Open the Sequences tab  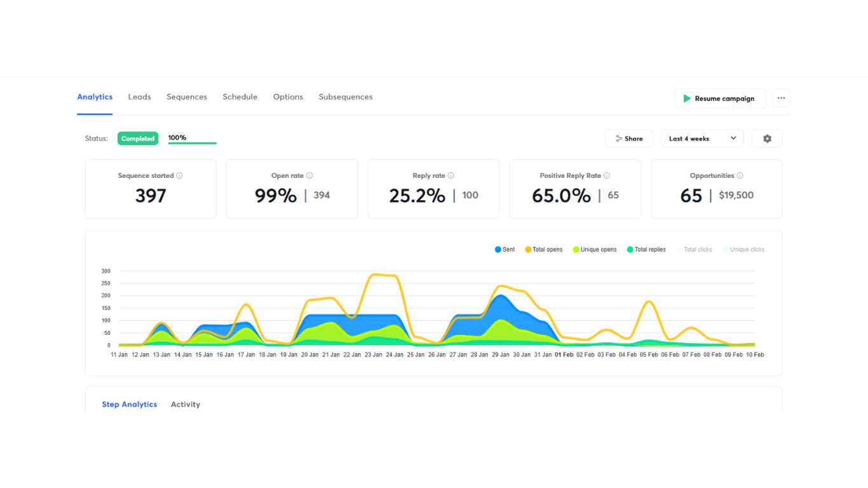pos(187,97)
